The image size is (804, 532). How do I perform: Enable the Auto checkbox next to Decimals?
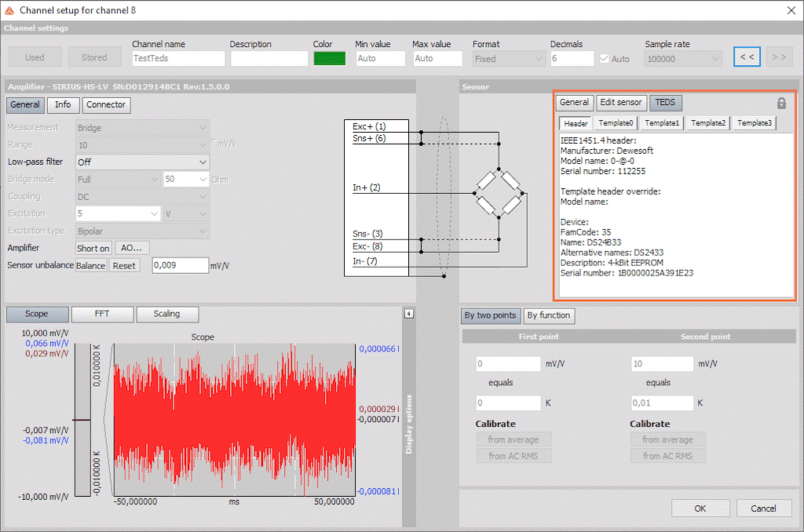(x=604, y=56)
